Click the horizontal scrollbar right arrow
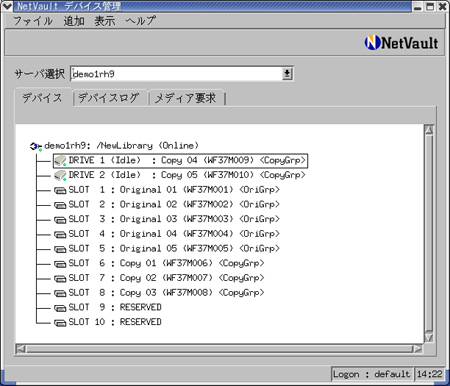 click(x=418, y=349)
